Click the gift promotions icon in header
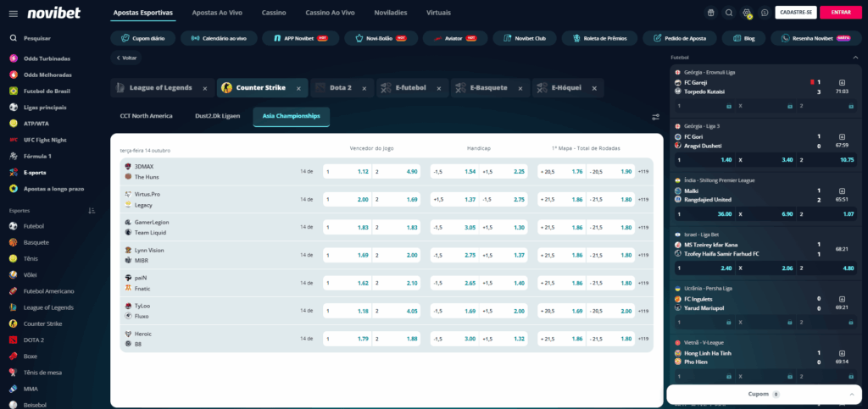The height and width of the screenshot is (409, 868). pyautogui.click(x=710, y=13)
